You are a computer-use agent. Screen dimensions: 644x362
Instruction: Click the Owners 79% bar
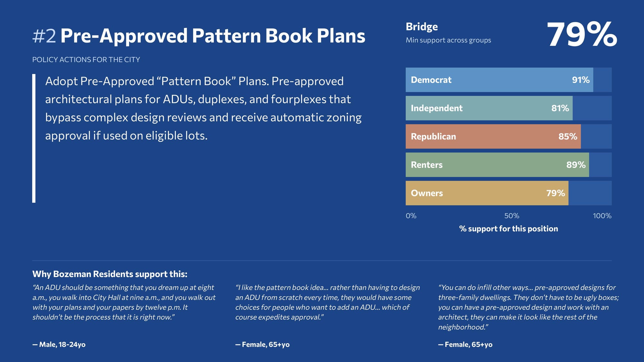click(x=487, y=193)
